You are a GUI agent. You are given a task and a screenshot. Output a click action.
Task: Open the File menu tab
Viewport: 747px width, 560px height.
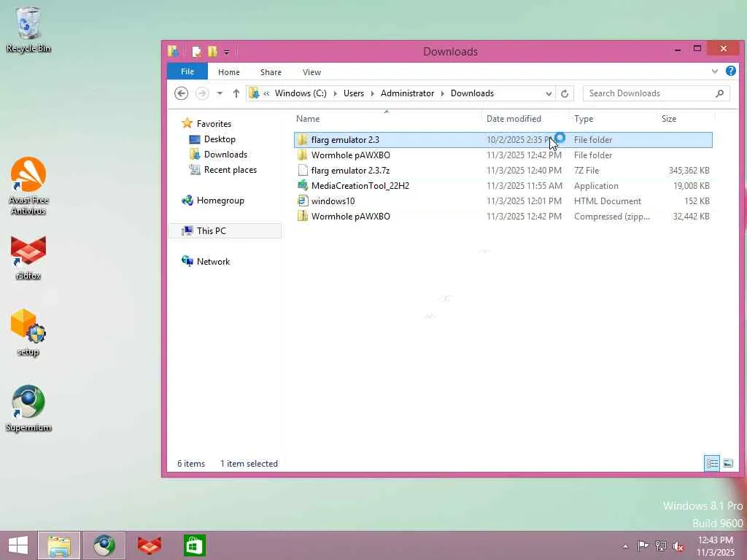[x=187, y=71]
